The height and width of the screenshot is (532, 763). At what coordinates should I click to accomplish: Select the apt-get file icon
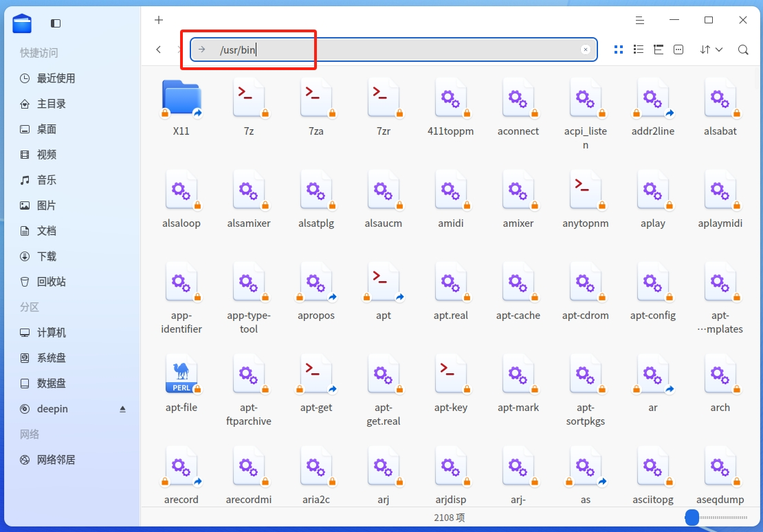tap(316, 375)
